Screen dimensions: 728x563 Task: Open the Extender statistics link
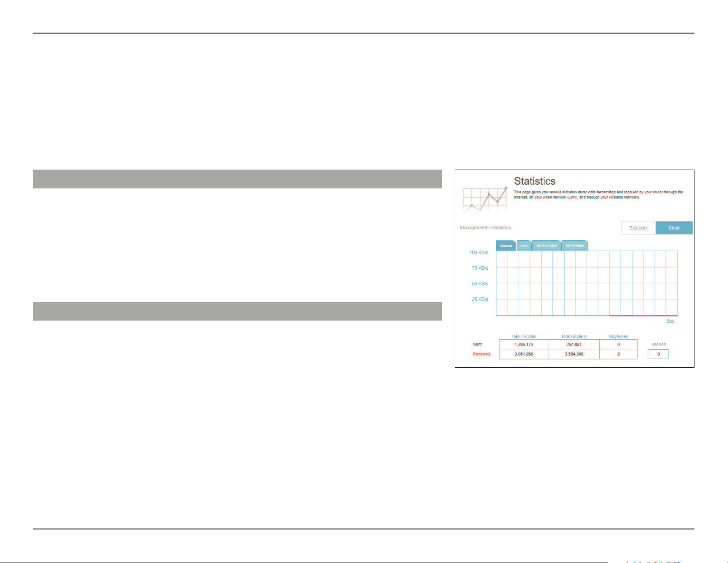click(x=638, y=228)
